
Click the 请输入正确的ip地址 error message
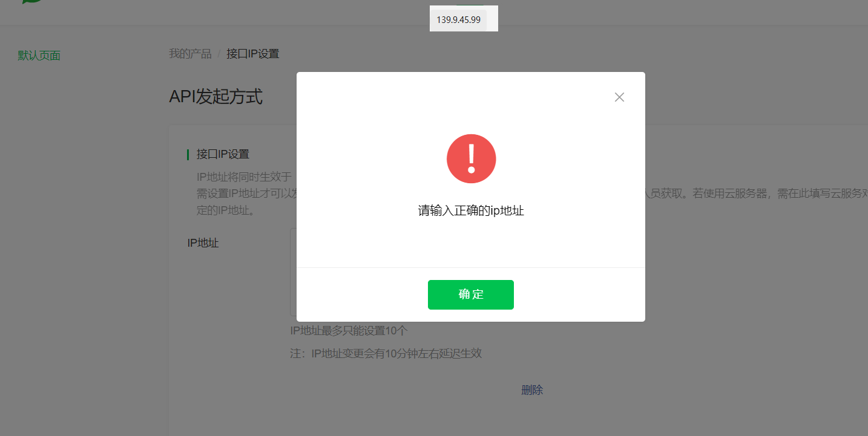[471, 211]
